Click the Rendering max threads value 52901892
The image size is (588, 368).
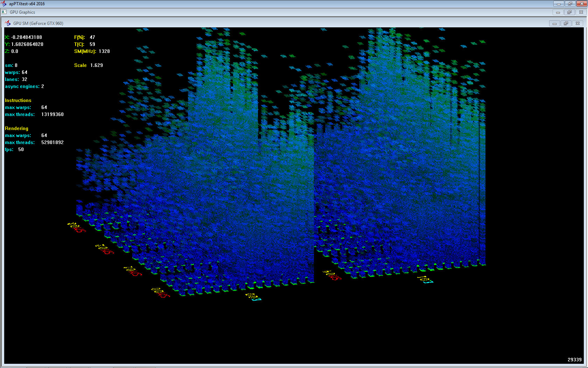point(52,142)
